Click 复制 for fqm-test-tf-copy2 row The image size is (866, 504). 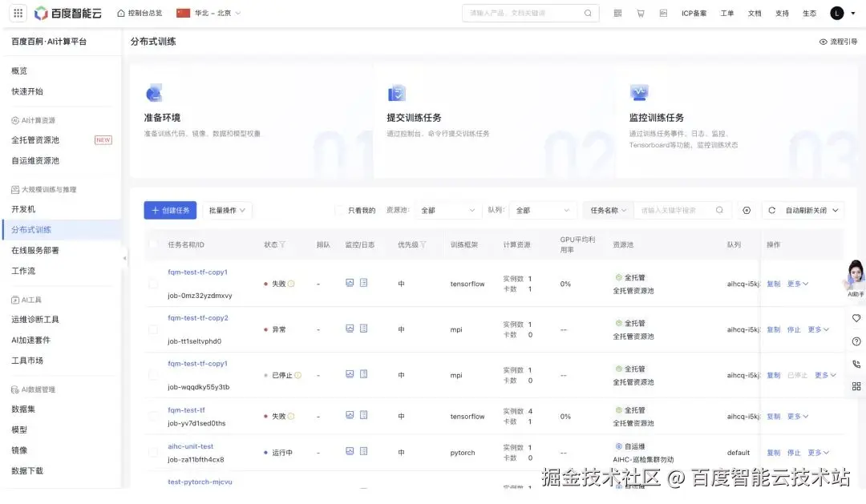[x=774, y=329]
